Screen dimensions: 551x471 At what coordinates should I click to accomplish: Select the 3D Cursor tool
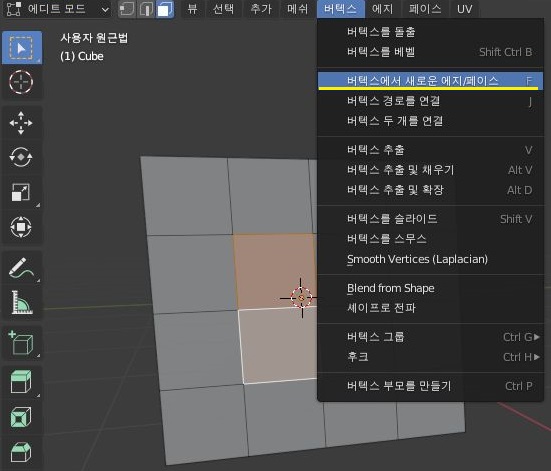click(21, 82)
